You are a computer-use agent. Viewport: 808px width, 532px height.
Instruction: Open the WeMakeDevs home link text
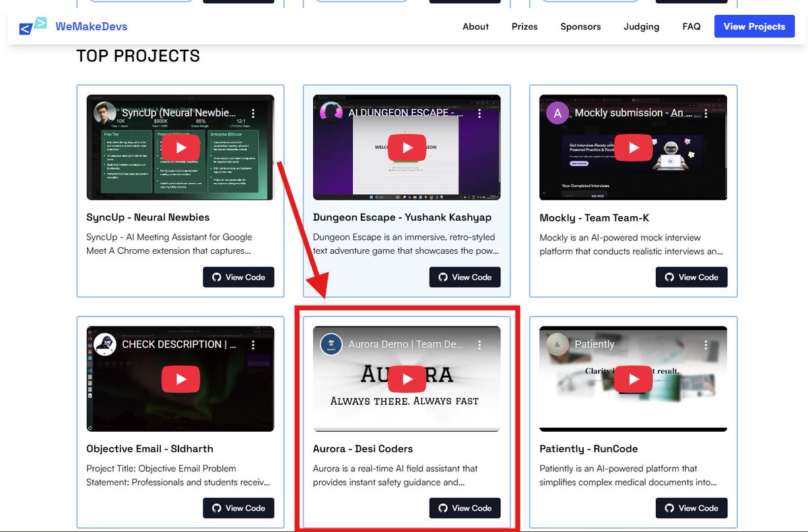[x=91, y=26]
